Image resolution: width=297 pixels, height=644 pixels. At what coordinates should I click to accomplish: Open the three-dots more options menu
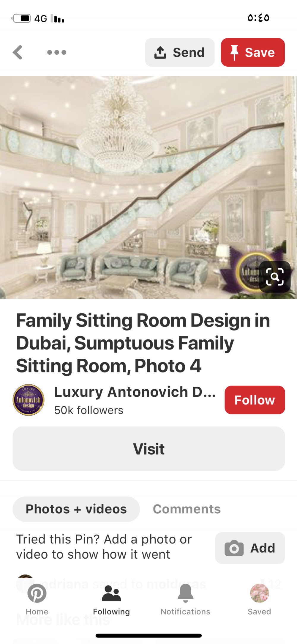57,52
